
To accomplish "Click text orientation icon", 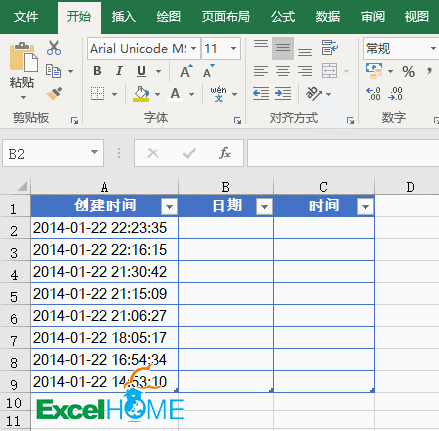I will (314, 94).
